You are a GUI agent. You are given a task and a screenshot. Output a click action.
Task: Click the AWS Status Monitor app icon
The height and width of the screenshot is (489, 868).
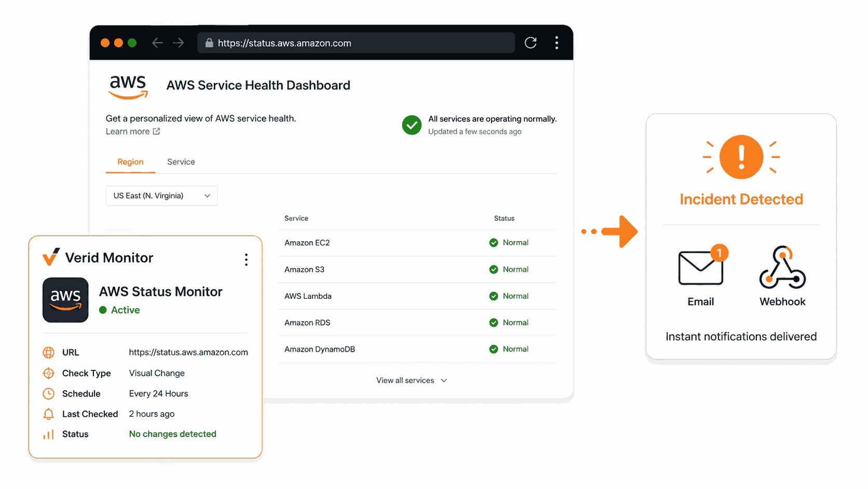pos(65,300)
